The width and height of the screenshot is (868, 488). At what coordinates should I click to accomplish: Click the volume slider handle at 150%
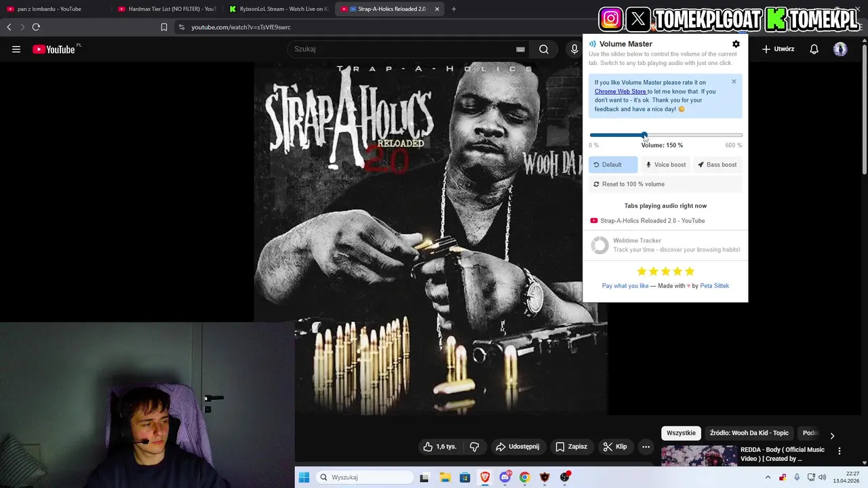click(644, 136)
